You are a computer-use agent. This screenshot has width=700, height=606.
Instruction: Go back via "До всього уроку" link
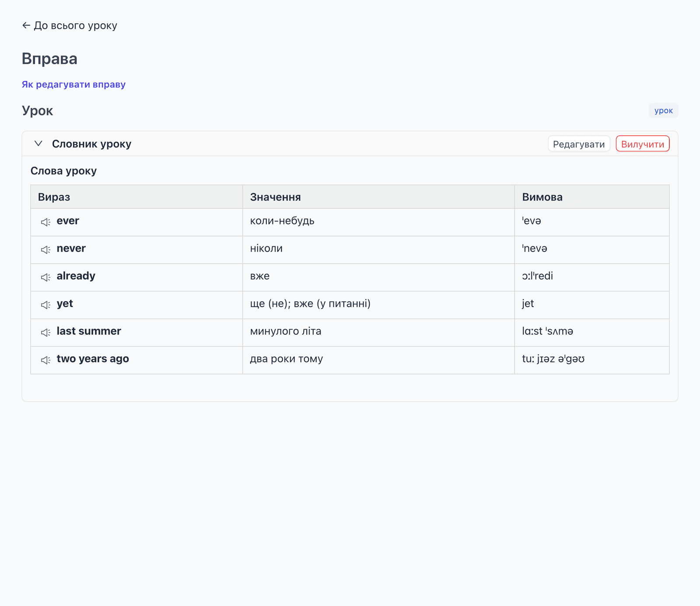(x=70, y=25)
